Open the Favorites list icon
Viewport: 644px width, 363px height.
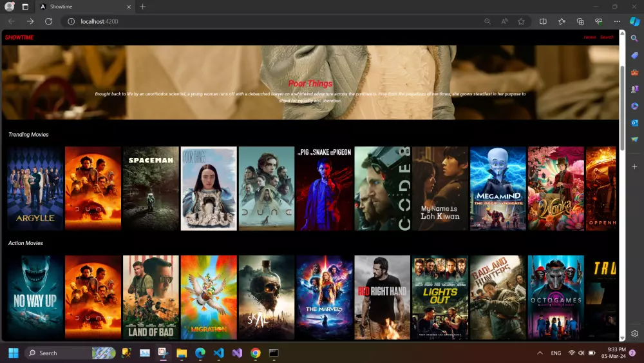(562, 21)
